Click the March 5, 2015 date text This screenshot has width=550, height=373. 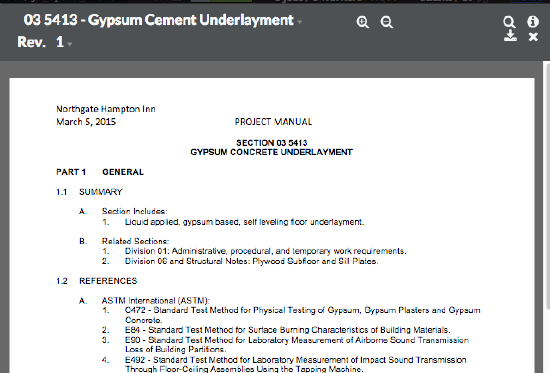[86, 122]
